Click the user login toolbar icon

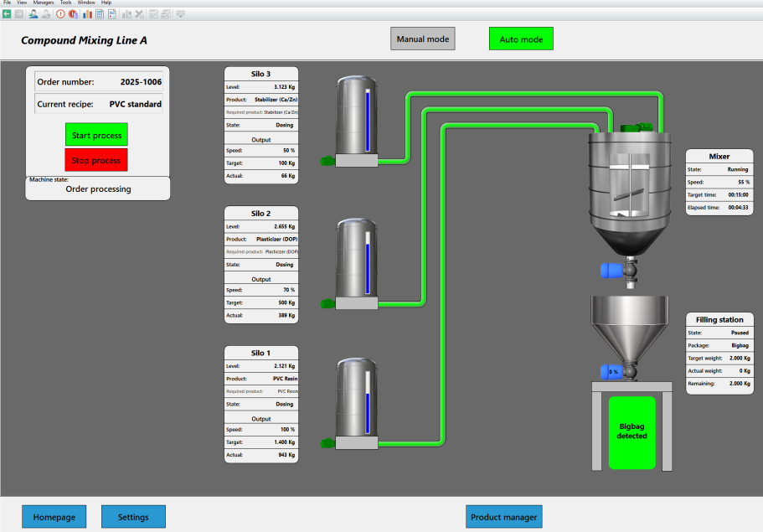(33, 14)
